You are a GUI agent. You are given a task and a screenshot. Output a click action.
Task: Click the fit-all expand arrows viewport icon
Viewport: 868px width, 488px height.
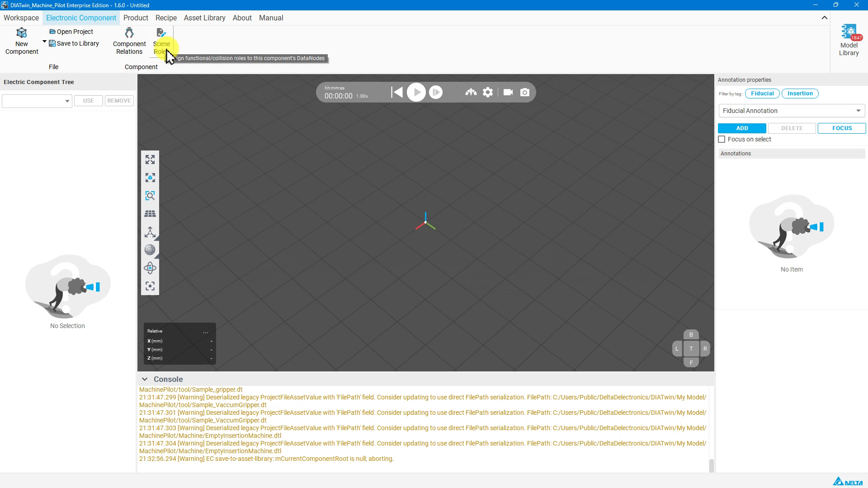pyautogui.click(x=150, y=160)
